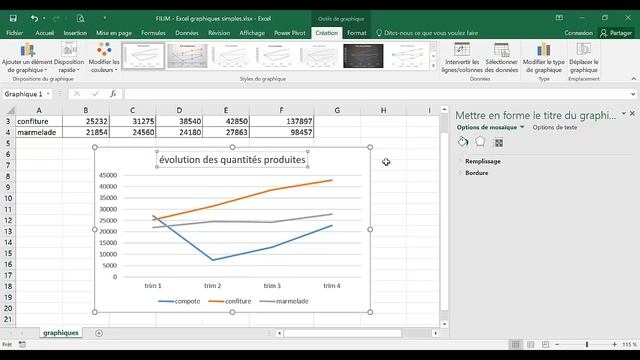Open Disposition rapide layouts
Image resolution: width=640 pixels, height=360 pixels.
(x=69, y=58)
